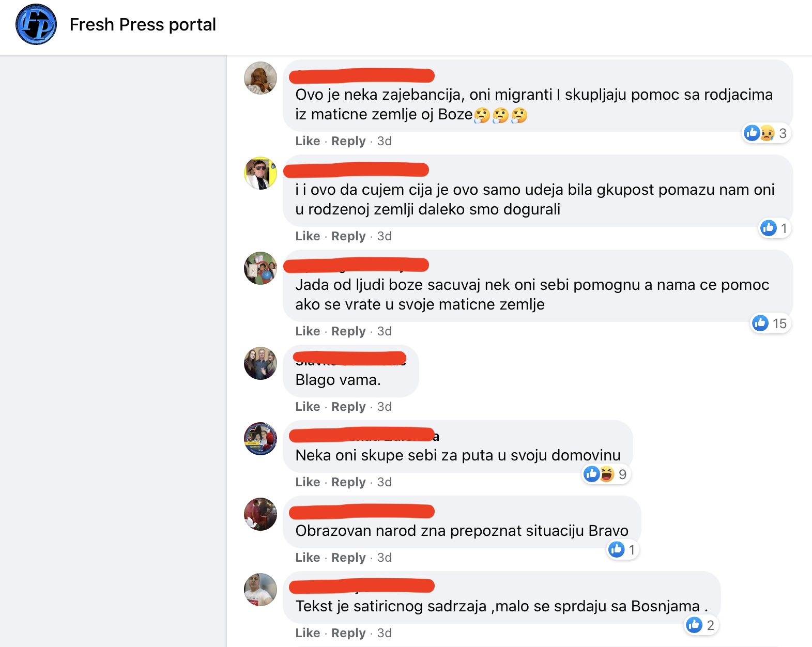Like the comment about 'zajebancija, oni migranti'

pos(308,141)
